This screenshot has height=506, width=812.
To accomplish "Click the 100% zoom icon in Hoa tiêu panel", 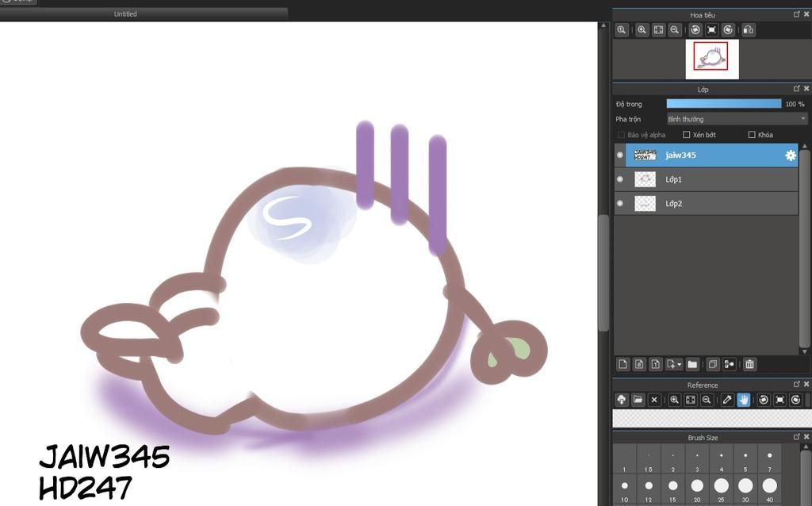I will [x=622, y=30].
